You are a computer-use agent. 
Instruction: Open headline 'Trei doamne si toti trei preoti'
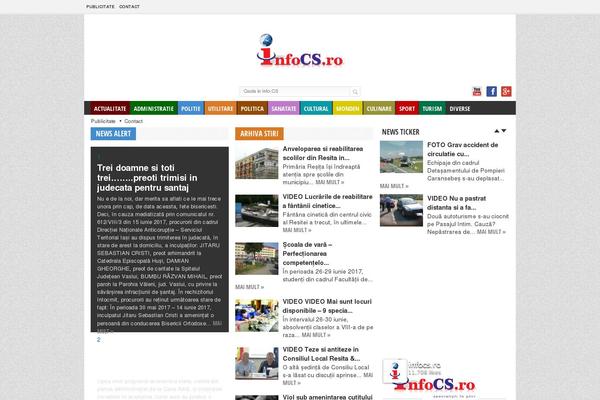tap(147, 178)
